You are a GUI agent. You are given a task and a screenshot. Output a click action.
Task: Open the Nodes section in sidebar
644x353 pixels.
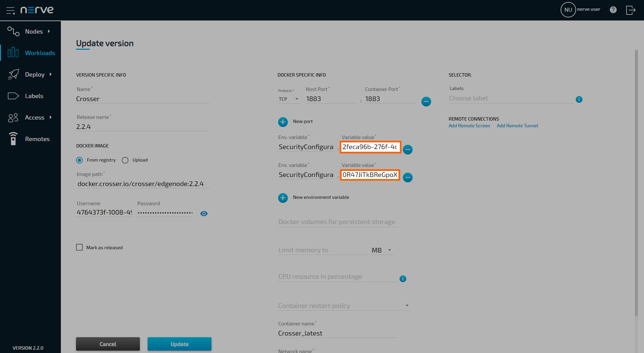click(34, 31)
